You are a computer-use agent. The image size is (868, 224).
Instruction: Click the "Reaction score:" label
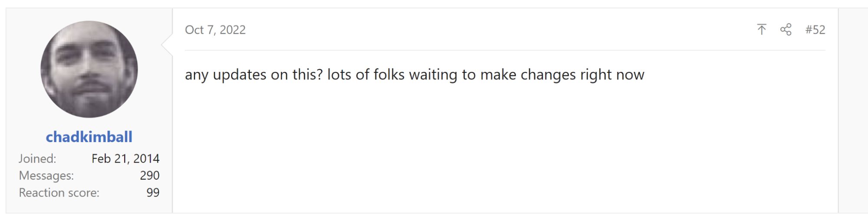(59, 192)
